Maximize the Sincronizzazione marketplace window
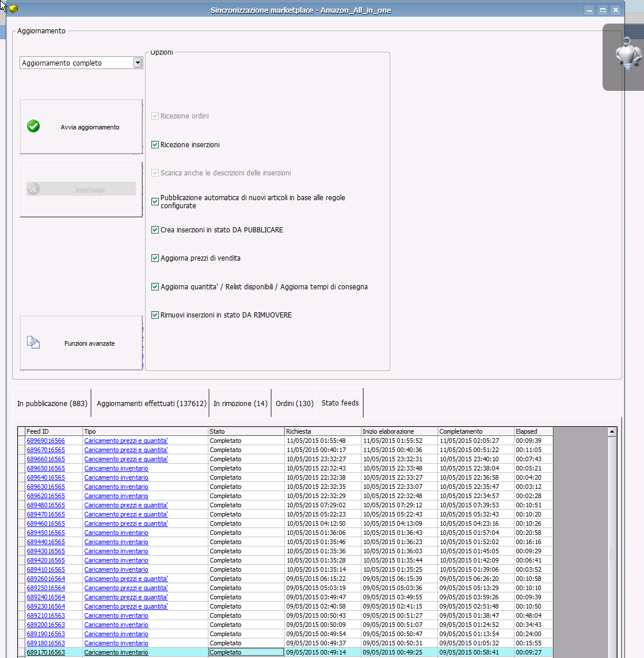This screenshot has height=658, width=644. tap(602, 10)
